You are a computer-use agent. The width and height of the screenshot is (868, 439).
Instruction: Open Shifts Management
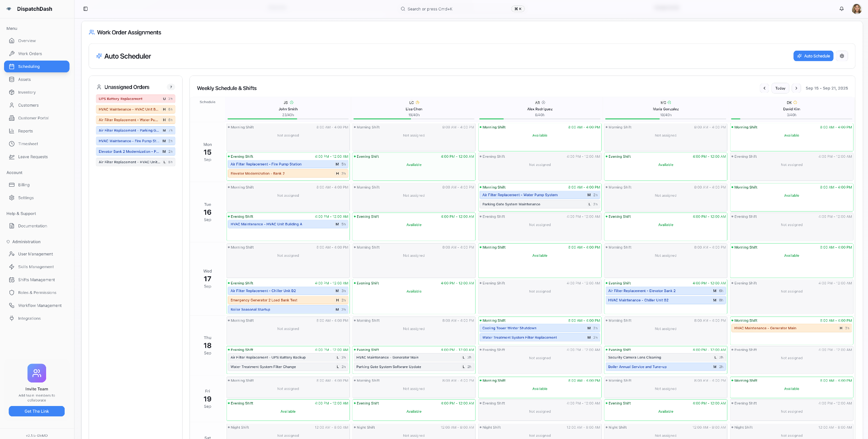(x=37, y=280)
